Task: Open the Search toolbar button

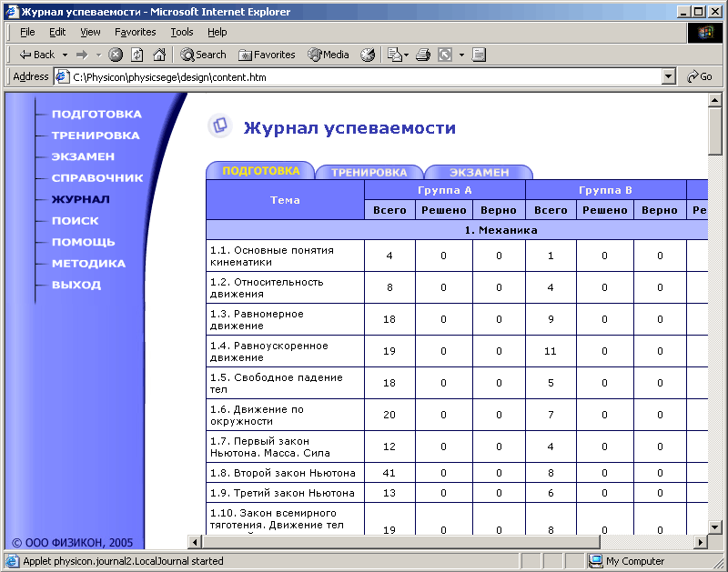Action: pos(203,55)
